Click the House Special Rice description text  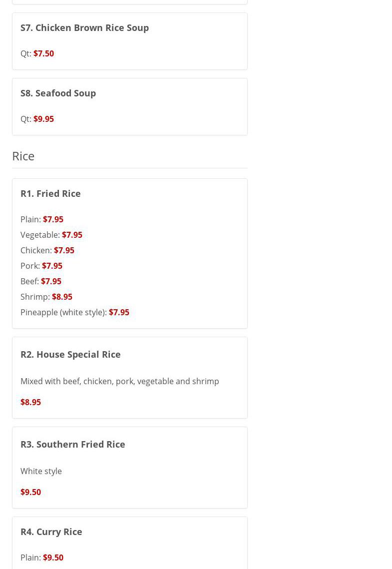coord(119,381)
